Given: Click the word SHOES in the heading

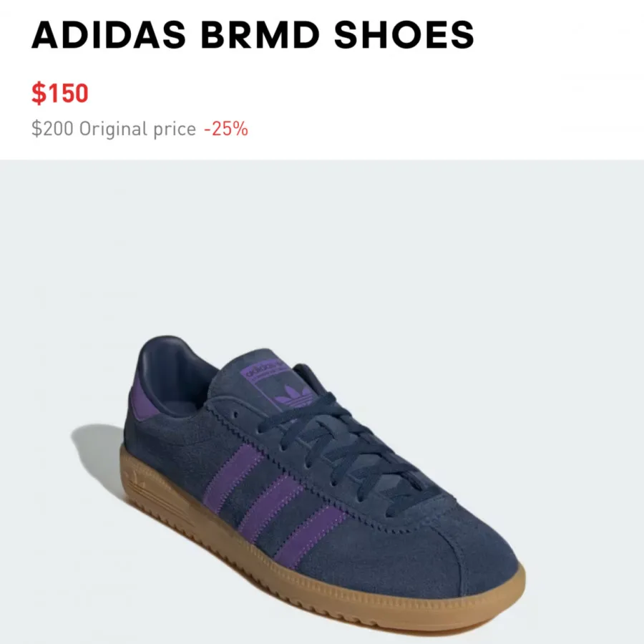Looking at the screenshot, I should click(404, 34).
